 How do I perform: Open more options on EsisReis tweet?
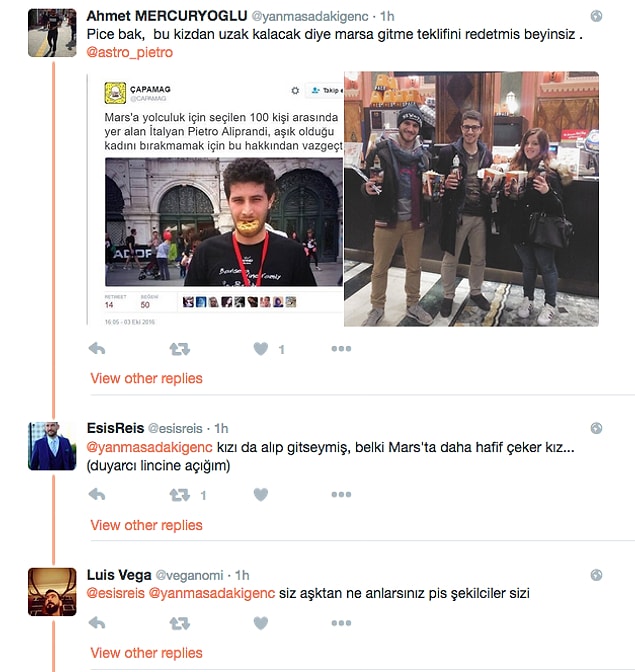(341, 495)
